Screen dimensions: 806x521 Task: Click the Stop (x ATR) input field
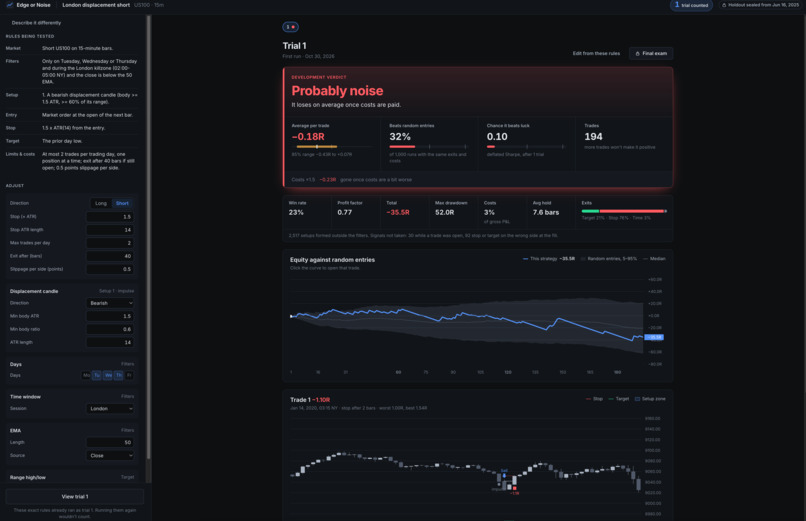click(x=110, y=217)
